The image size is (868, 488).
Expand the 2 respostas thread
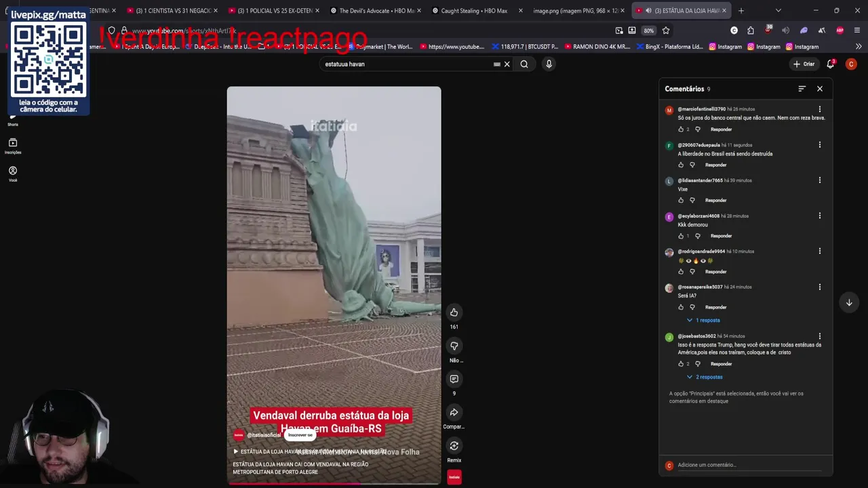[705, 377]
